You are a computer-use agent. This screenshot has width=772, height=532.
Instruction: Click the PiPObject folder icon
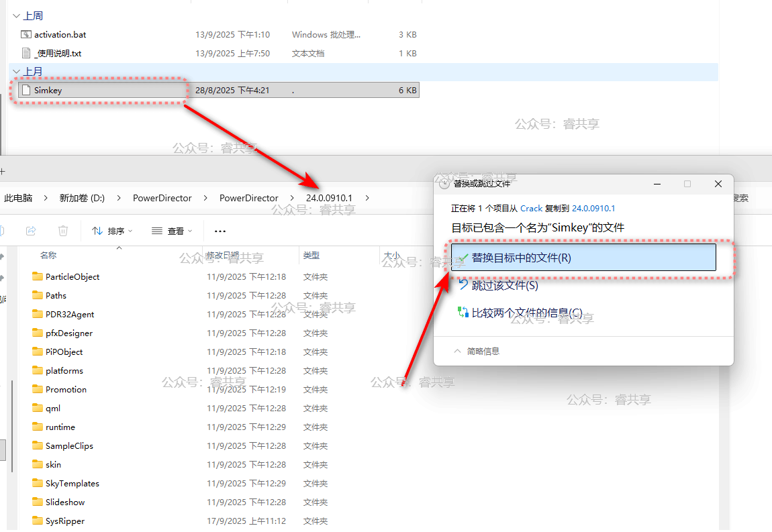click(x=38, y=352)
